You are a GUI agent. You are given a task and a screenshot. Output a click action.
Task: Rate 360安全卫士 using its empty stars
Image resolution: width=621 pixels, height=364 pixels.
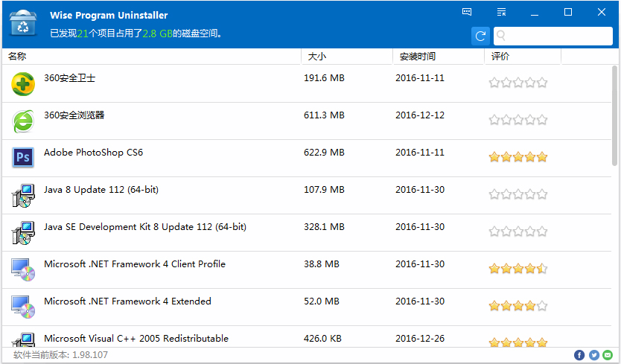pos(518,83)
